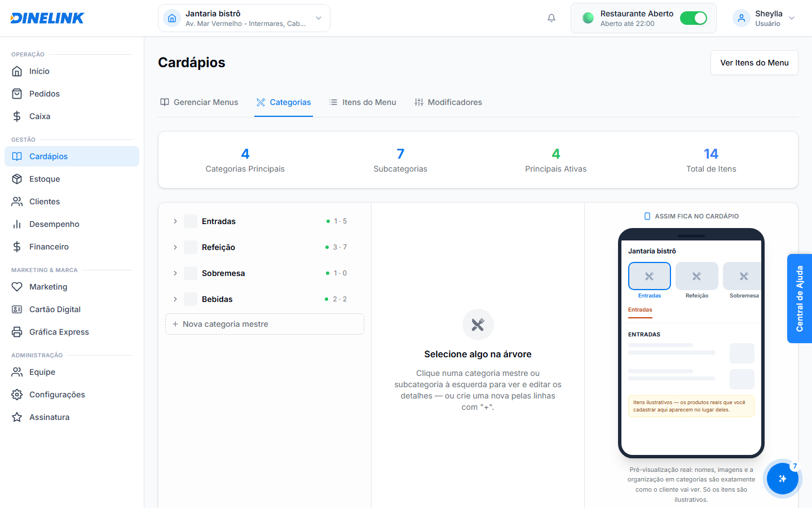The height and width of the screenshot is (508, 812).
Task: Expand the Sobremesa category chevron
Action: coord(175,273)
